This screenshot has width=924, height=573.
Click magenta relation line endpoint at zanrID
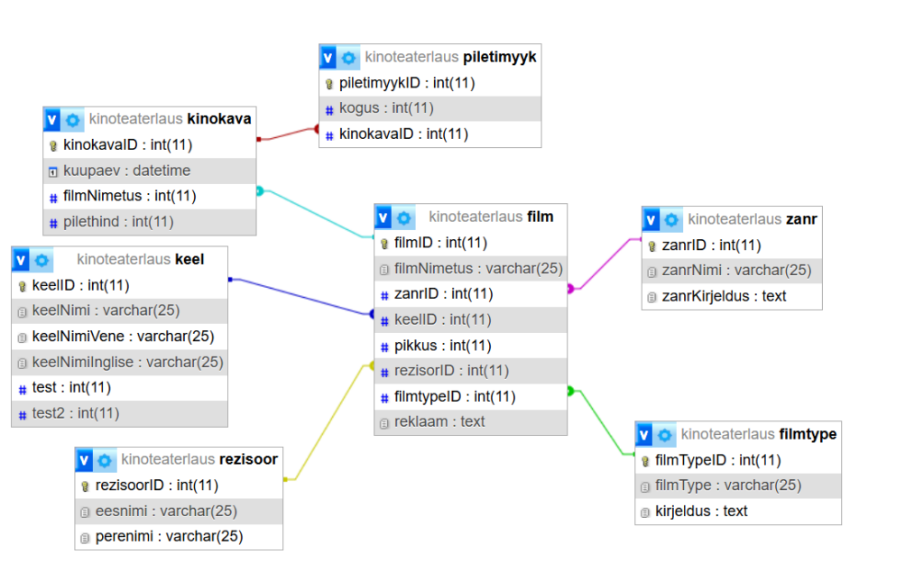click(570, 289)
